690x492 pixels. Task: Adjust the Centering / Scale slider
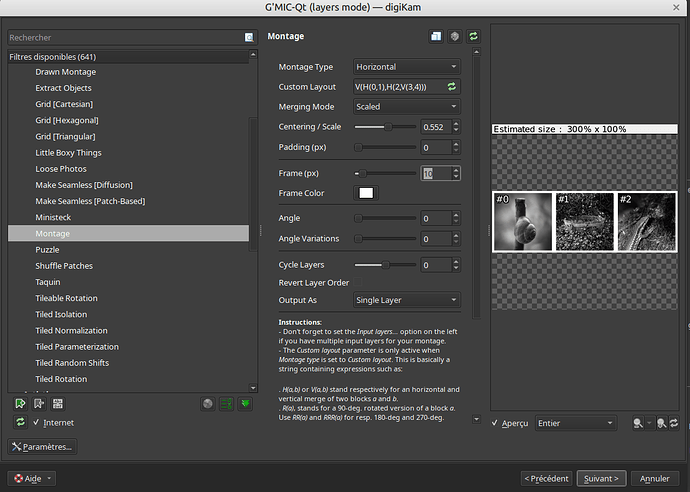click(x=385, y=127)
